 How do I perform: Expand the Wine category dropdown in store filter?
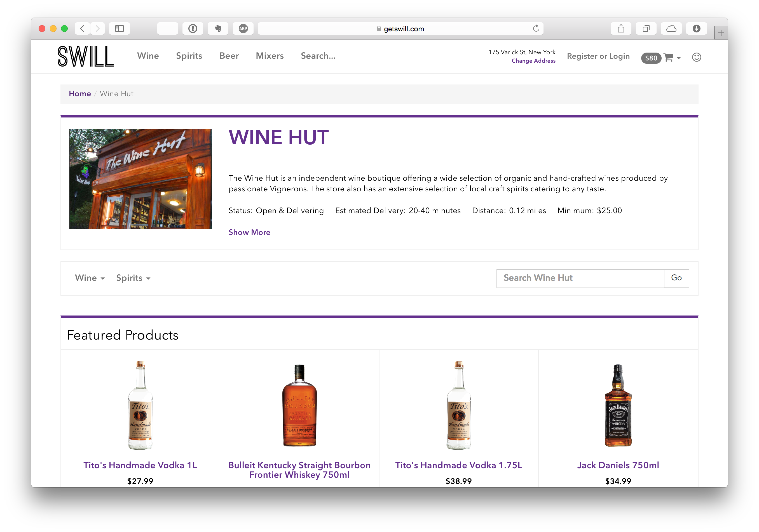[x=90, y=278]
